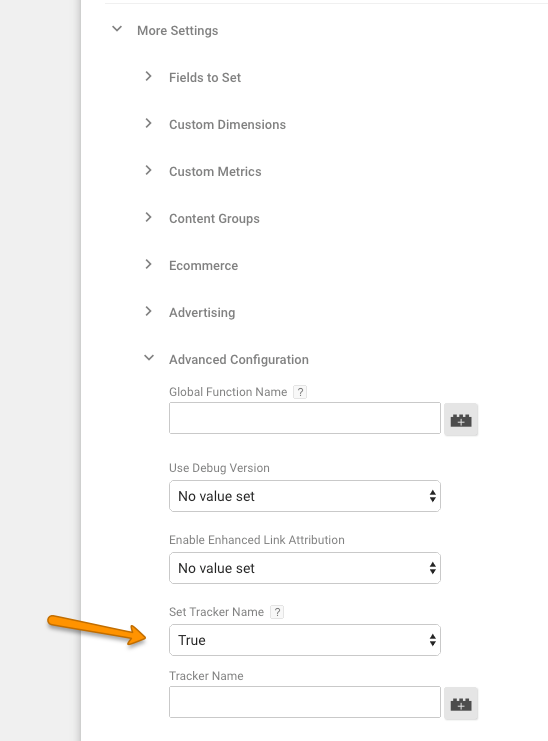
Task: Collapse the Advanced Configuration section
Action: click(149, 358)
